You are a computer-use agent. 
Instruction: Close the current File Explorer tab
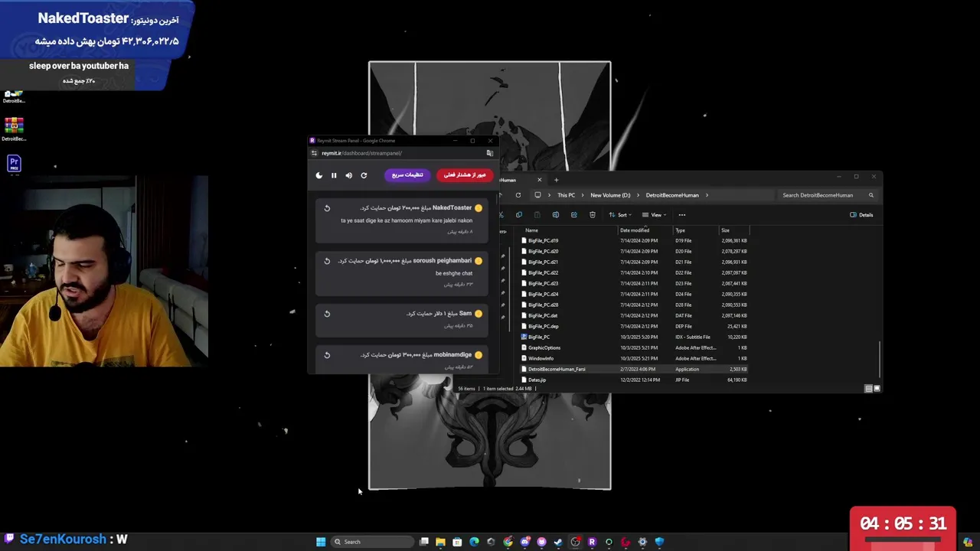pyautogui.click(x=539, y=180)
